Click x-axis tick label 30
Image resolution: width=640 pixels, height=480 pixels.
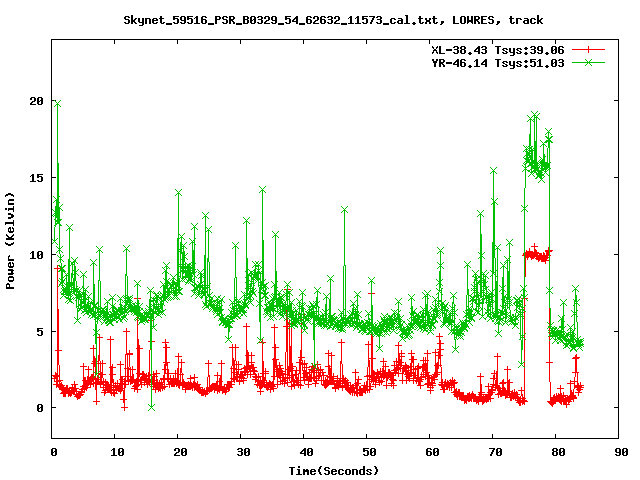tap(243, 452)
